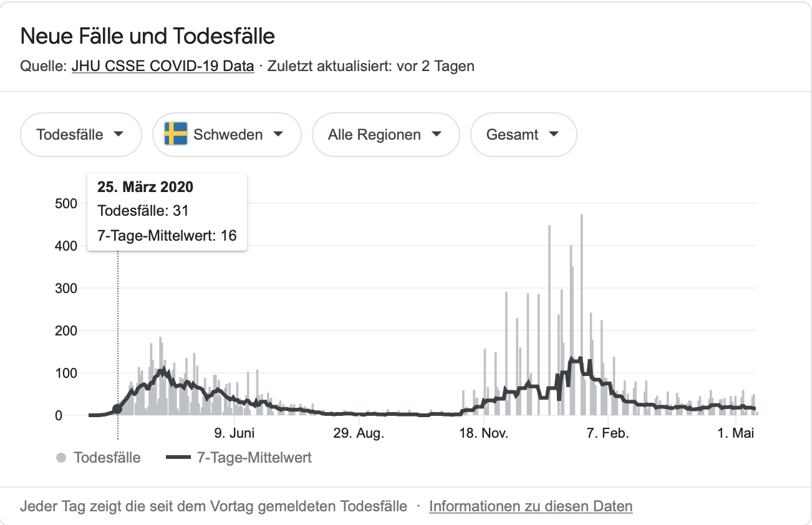Image resolution: width=812 pixels, height=525 pixels.
Task: Click the arrow next to Alle Regionen
Action: pyautogui.click(x=437, y=134)
